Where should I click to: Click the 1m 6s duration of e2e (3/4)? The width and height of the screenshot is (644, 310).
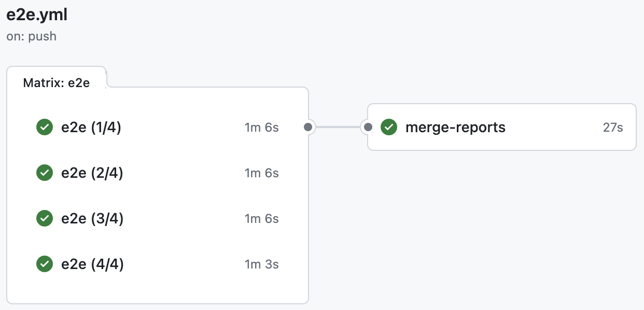[261, 219]
